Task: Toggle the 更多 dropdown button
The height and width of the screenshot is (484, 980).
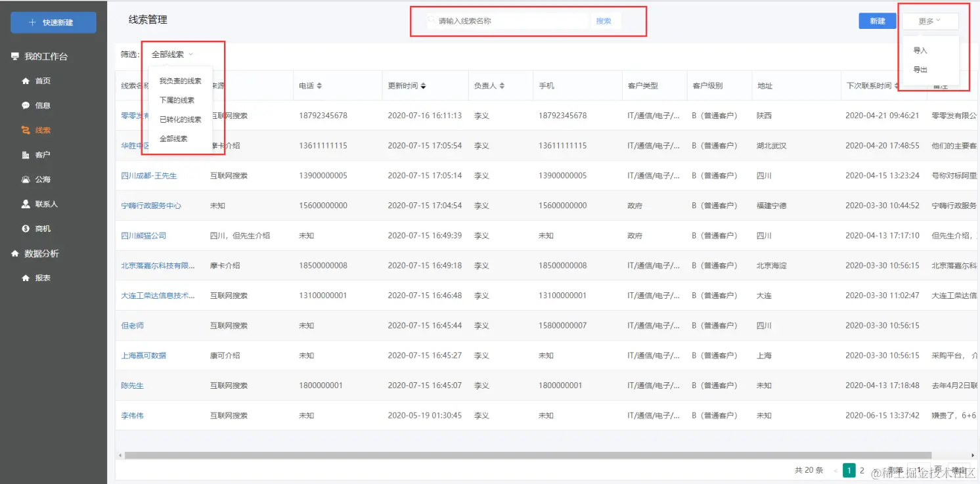Action: coord(930,21)
